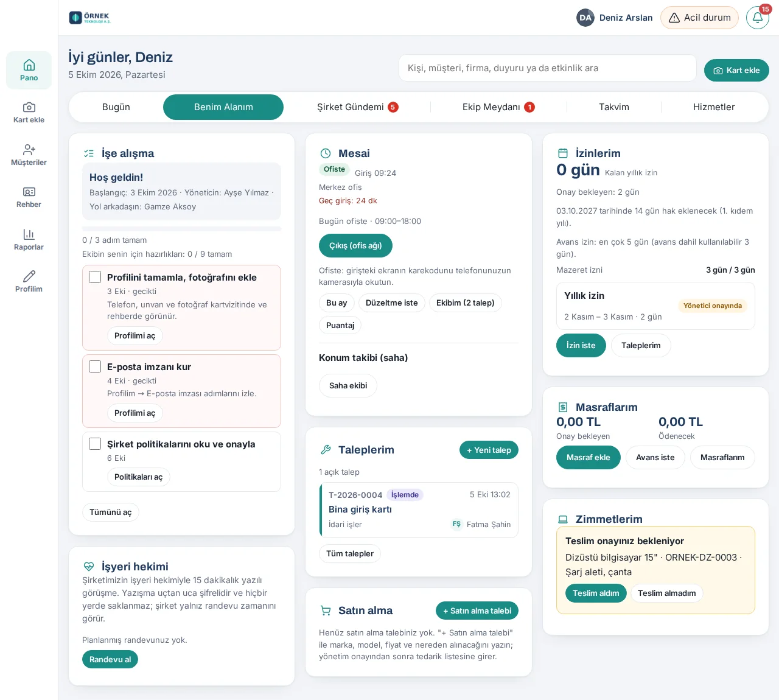Screen dimensions: 779x700
Task: Click the + Yeni talep button
Action: [x=489, y=450]
